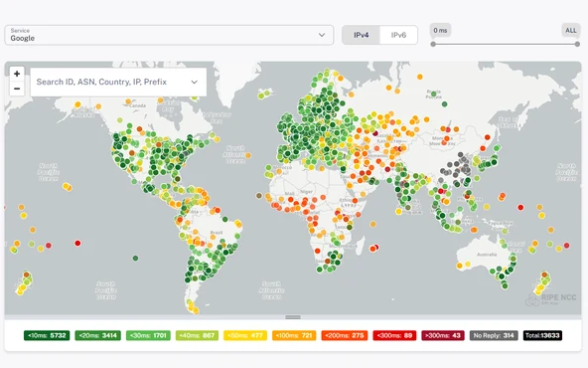Viewport: 588px width, 368px height.
Task: Zoom in the map with plus button
Action: click(17, 74)
